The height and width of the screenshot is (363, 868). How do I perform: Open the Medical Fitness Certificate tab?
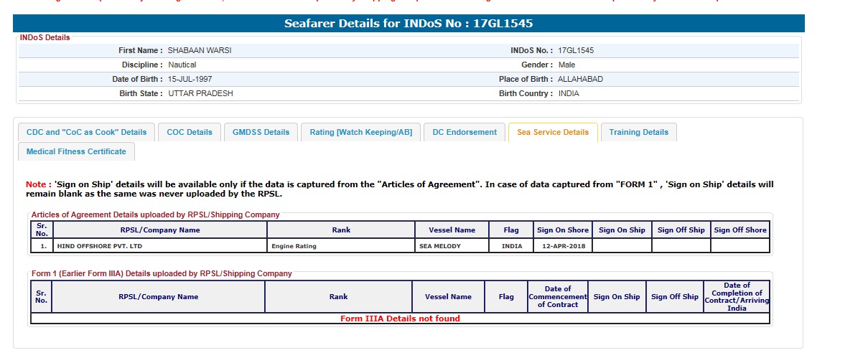(x=76, y=151)
